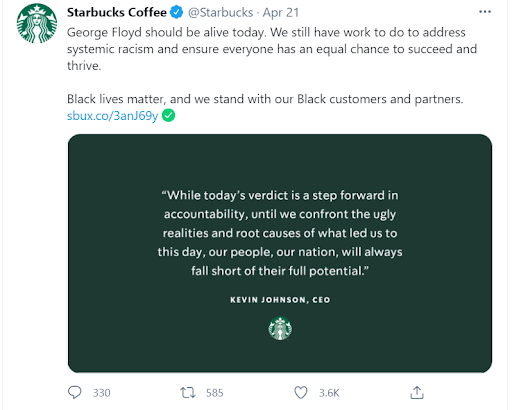
Task: Open the share tweet icon
Action: point(417,392)
